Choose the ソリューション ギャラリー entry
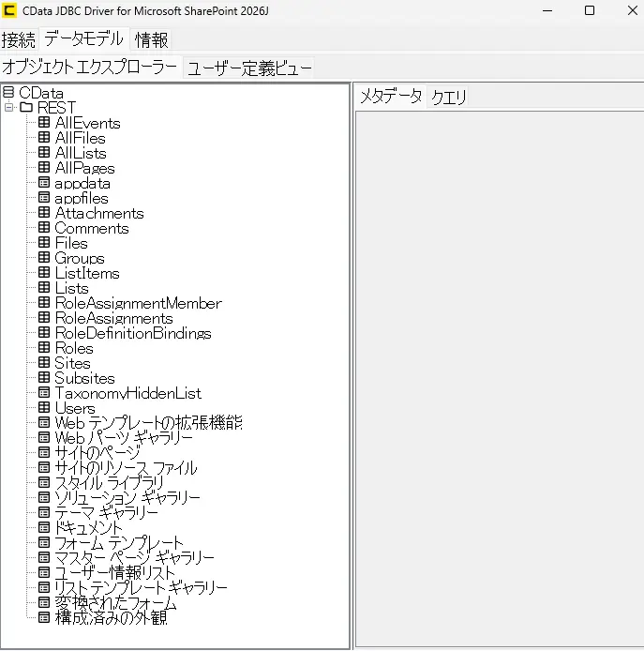The width and height of the screenshot is (644, 651). point(127,497)
